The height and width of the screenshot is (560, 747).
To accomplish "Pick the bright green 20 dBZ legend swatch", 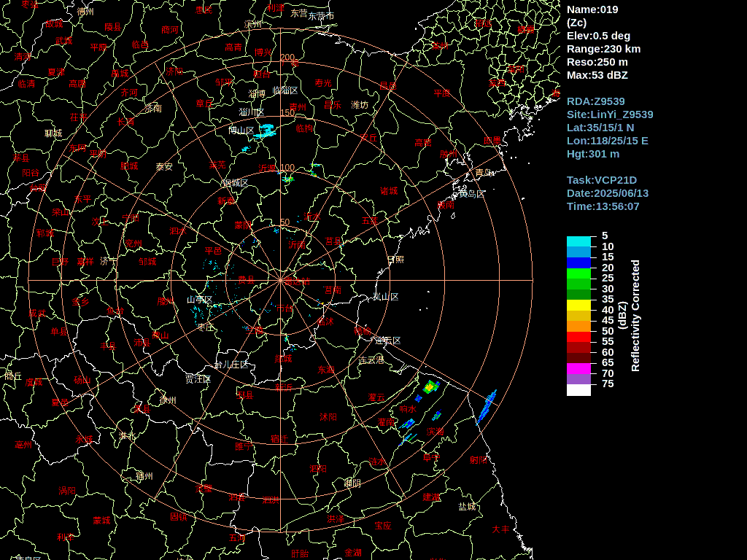I will pos(578,273).
